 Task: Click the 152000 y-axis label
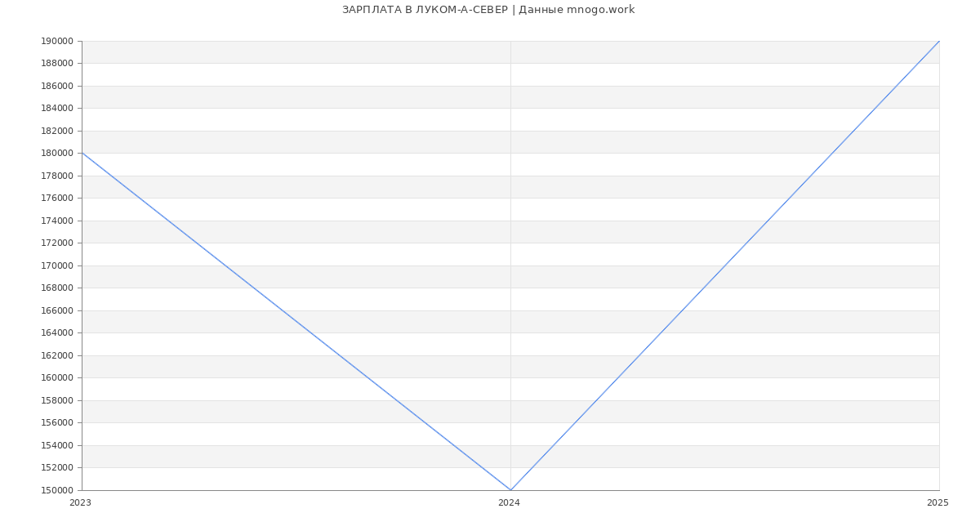coord(57,468)
